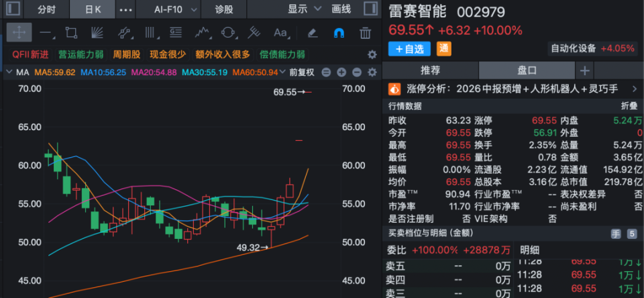Select the Aa text annotation tool

[x=280, y=32]
